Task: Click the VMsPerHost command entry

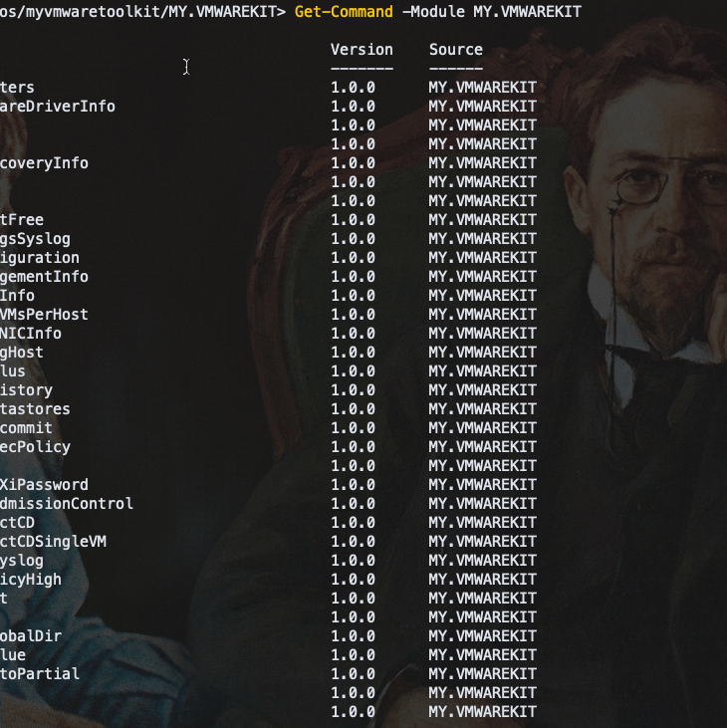Action: pos(44,314)
